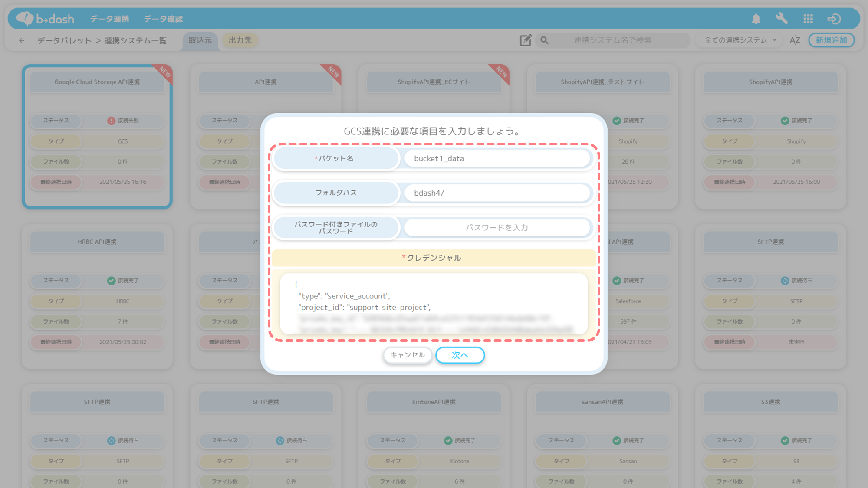Click the logout arrow icon

click(x=834, y=19)
